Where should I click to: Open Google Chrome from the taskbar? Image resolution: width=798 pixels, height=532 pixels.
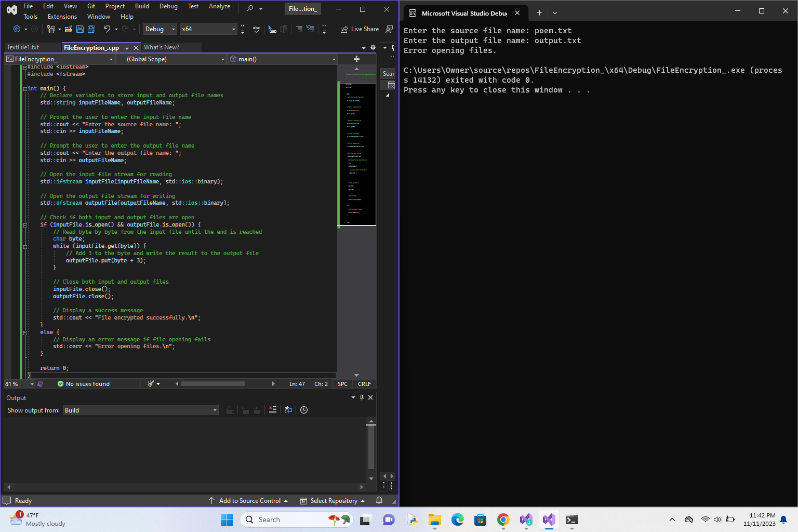503,520
